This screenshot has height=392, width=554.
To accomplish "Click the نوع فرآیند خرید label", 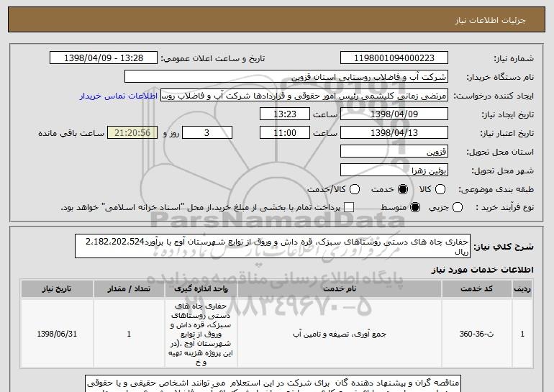I will tap(505, 208).
